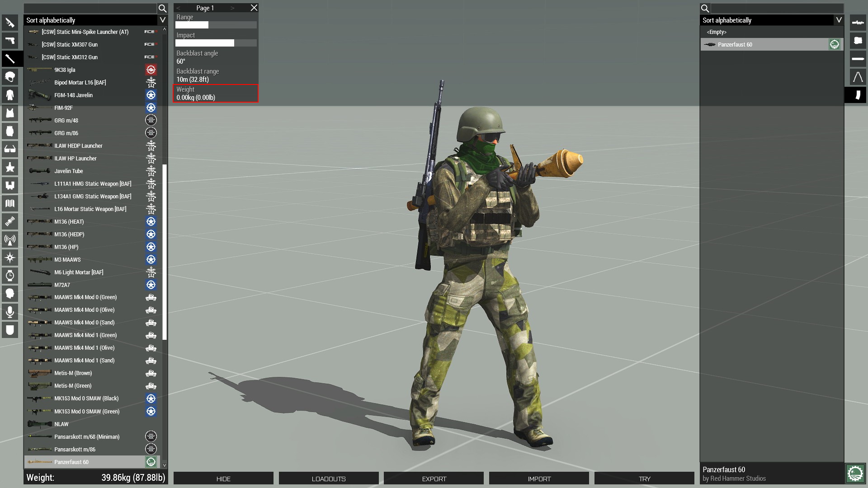Select the bipod attachment tab icon
Viewport: 868px width, 488px height.
tap(858, 77)
